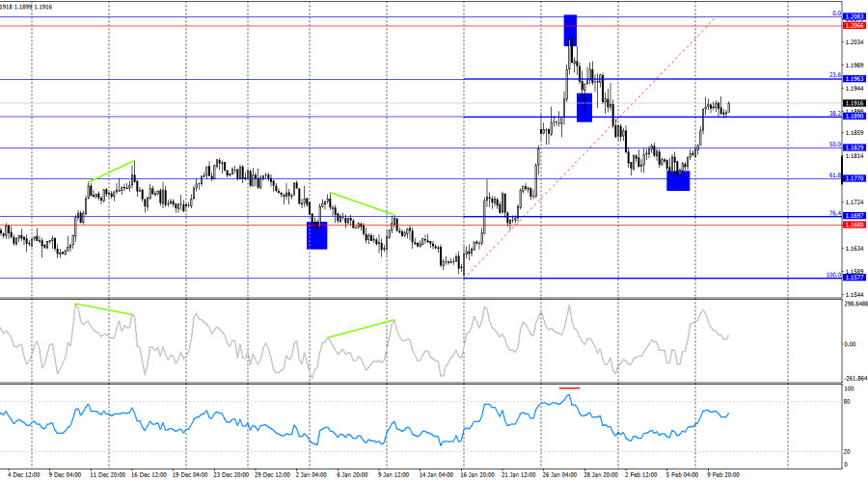Click the blue 1.1577 price label
The image size is (868, 482).
854,278
